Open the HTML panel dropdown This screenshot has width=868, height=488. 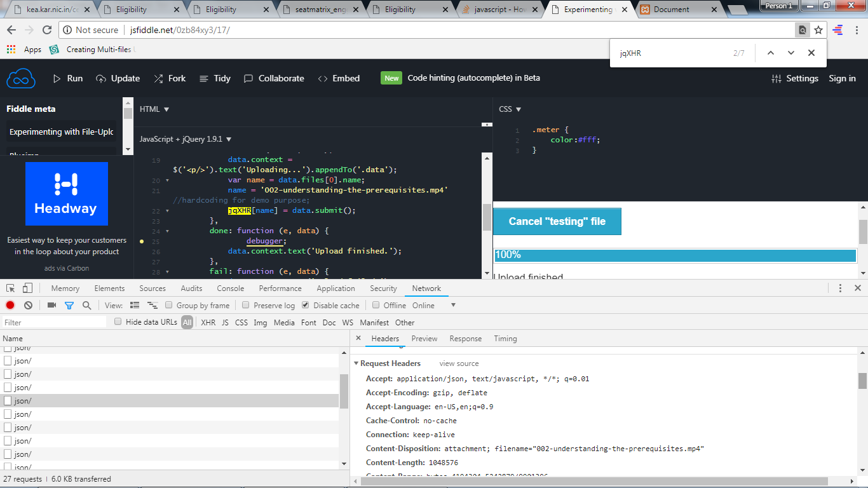click(154, 109)
